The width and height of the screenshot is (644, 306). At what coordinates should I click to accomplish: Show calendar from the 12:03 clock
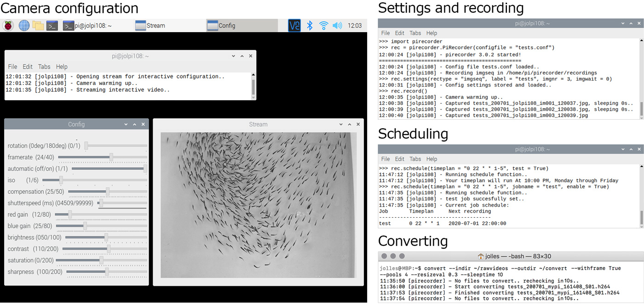tap(355, 26)
